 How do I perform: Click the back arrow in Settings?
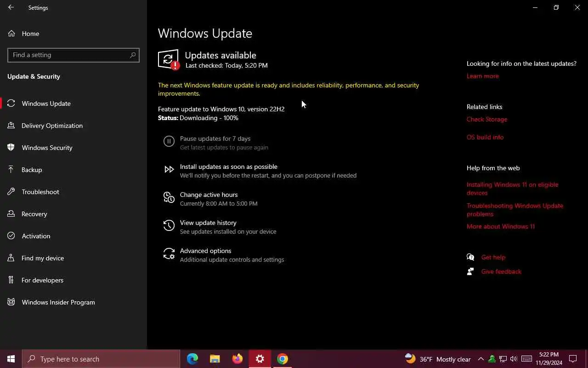tap(11, 7)
